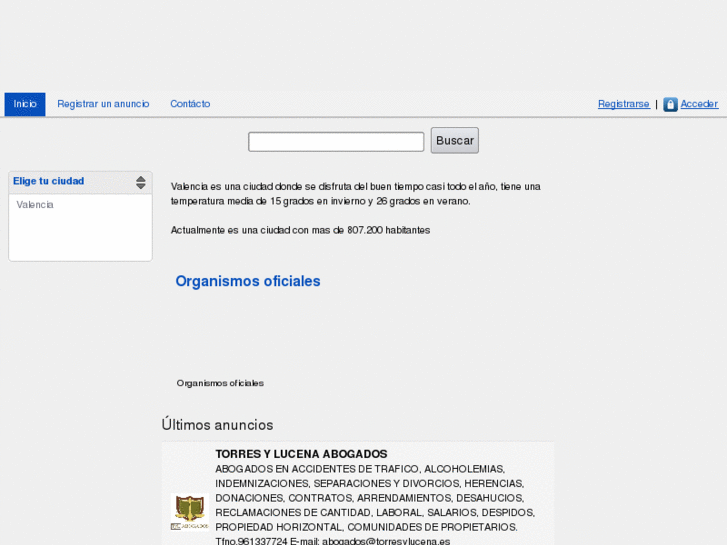Click the 807.200 habitantes sentence
Viewport: 727px width, 545px height.
coord(300,230)
